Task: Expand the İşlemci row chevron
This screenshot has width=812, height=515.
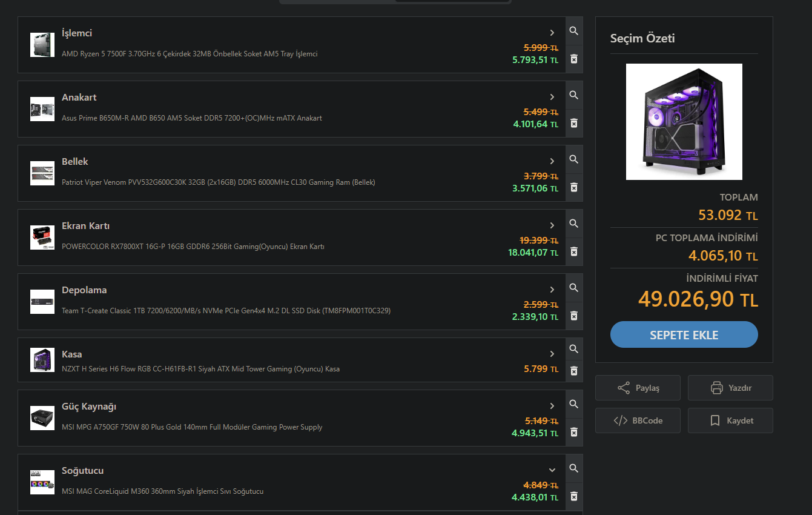Action: [552, 33]
